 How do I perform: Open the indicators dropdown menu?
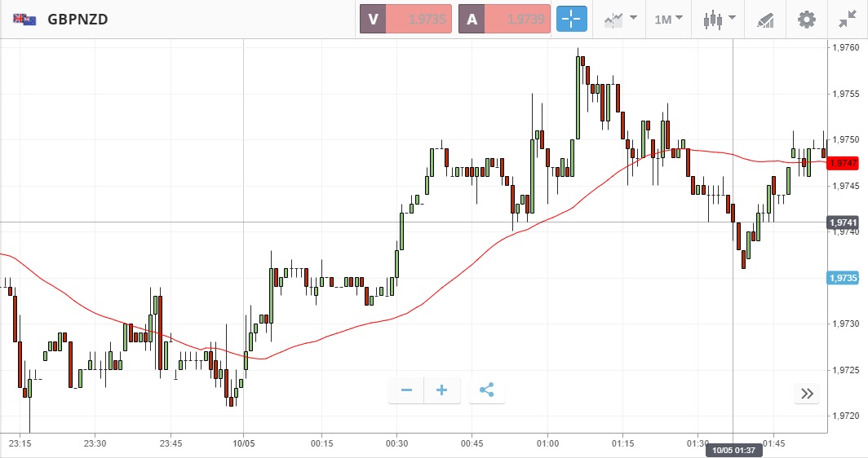click(x=620, y=19)
